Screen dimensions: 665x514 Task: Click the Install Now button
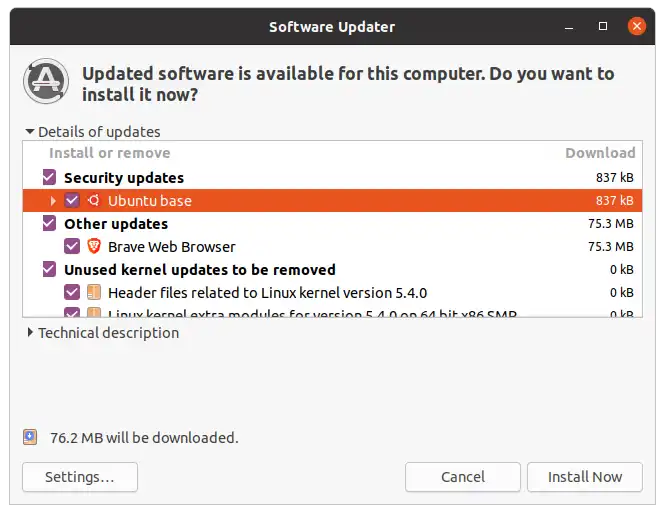[585, 477]
